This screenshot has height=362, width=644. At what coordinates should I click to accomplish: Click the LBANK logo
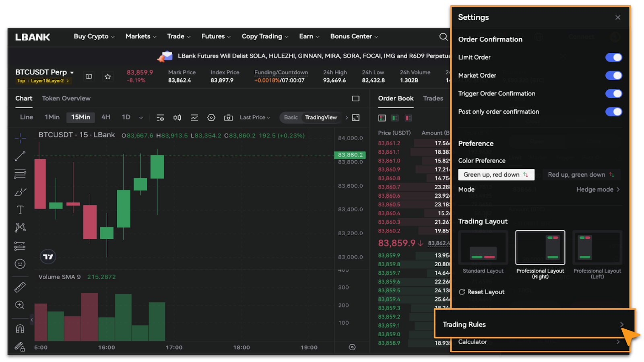click(33, 37)
